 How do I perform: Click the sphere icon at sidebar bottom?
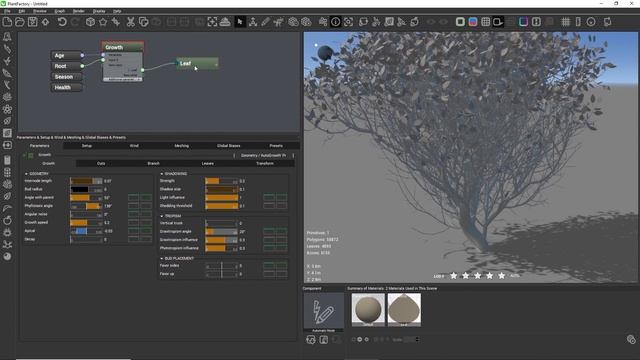pyautogui.click(x=7, y=256)
